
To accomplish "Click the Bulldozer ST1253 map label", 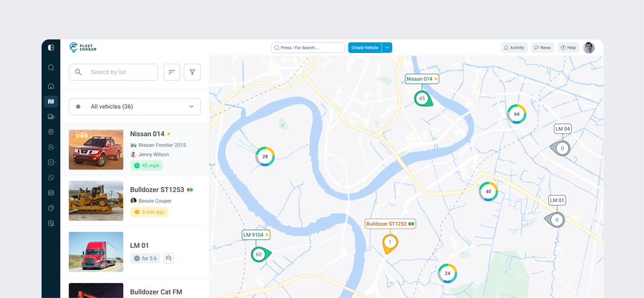I will pos(390,224).
